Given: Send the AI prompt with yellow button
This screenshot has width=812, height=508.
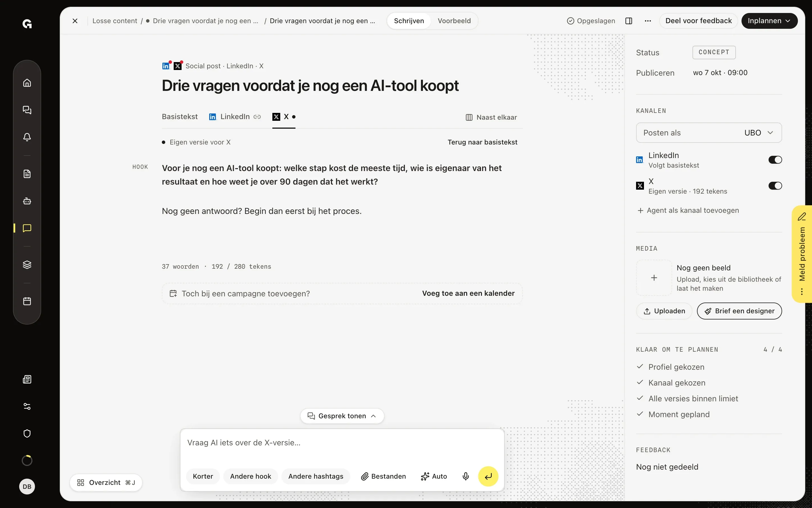Looking at the screenshot, I should pyautogui.click(x=488, y=476).
